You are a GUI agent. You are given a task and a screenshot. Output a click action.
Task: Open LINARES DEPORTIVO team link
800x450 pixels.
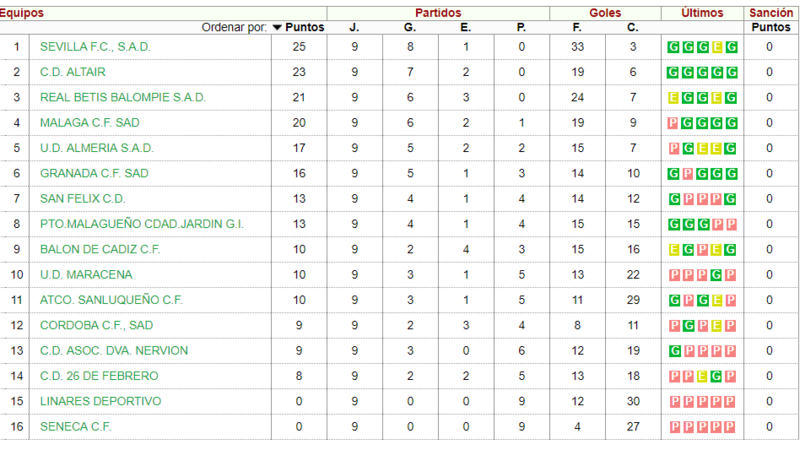coord(101,401)
